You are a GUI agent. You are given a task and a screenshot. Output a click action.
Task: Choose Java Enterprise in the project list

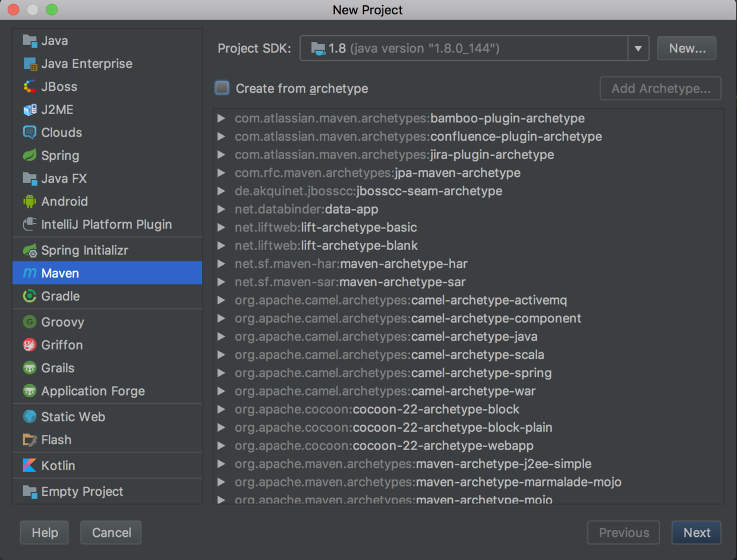[86, 64]
